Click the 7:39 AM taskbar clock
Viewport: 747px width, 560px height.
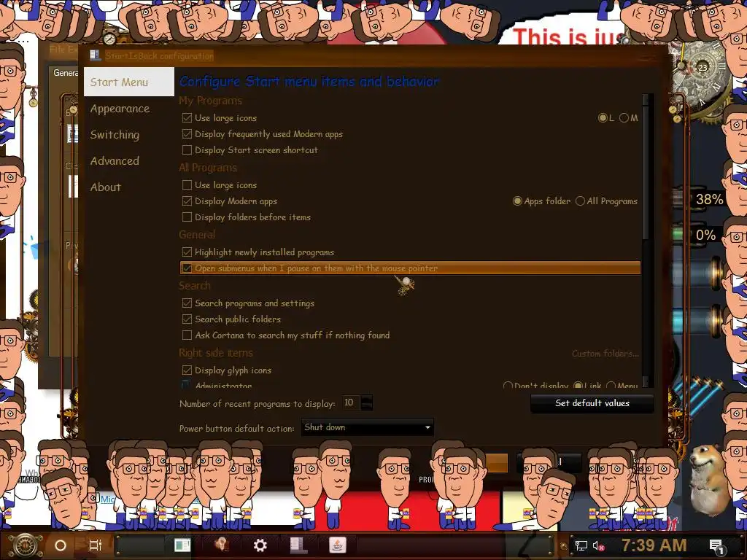pyautogui.click(x=654, y=545)
